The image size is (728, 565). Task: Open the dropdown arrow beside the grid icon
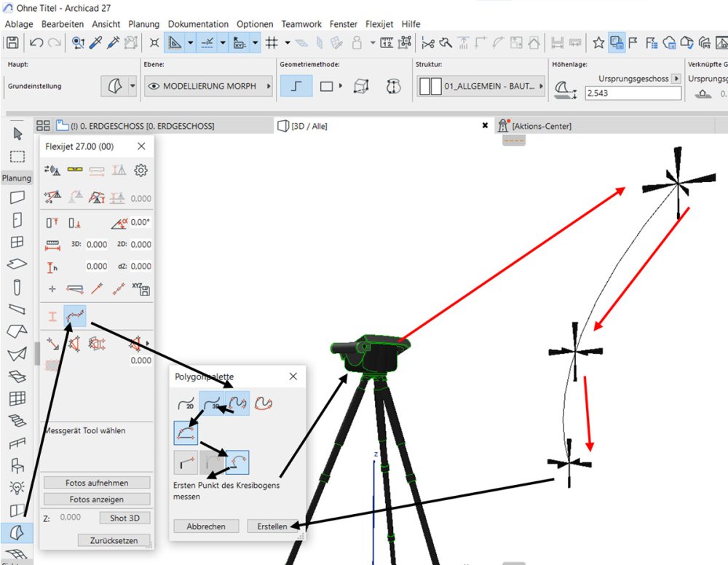[x=288, y=43]
